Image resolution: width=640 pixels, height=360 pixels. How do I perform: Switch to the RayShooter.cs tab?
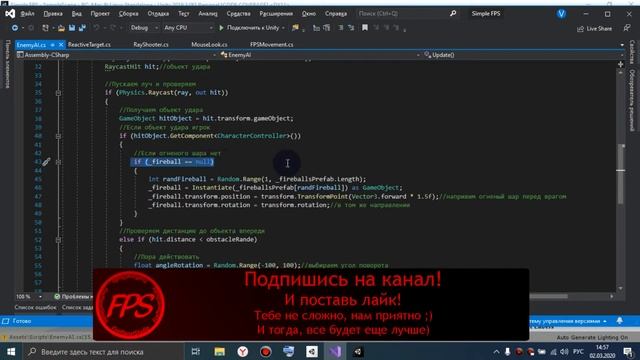click(x=151, y=44)
